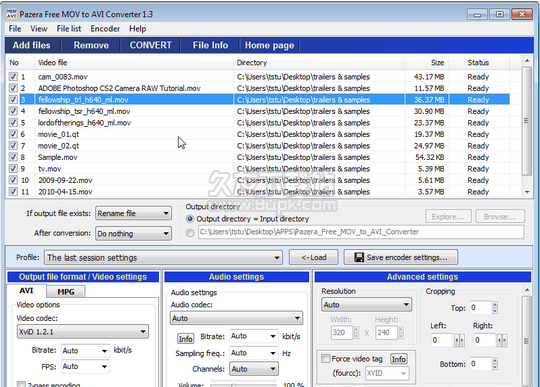Click the output directory path field
Viewport: 540px width, 387px height.
(361, 232)
